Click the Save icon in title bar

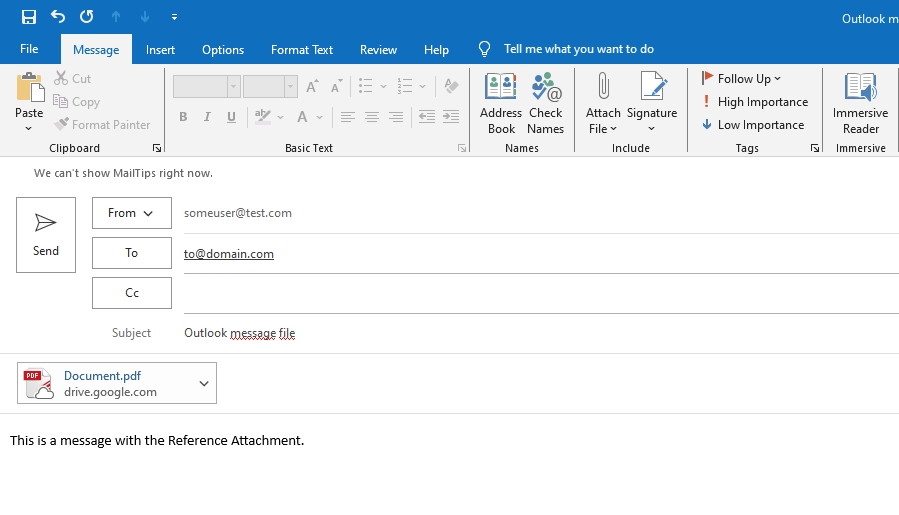pos(28,17)
